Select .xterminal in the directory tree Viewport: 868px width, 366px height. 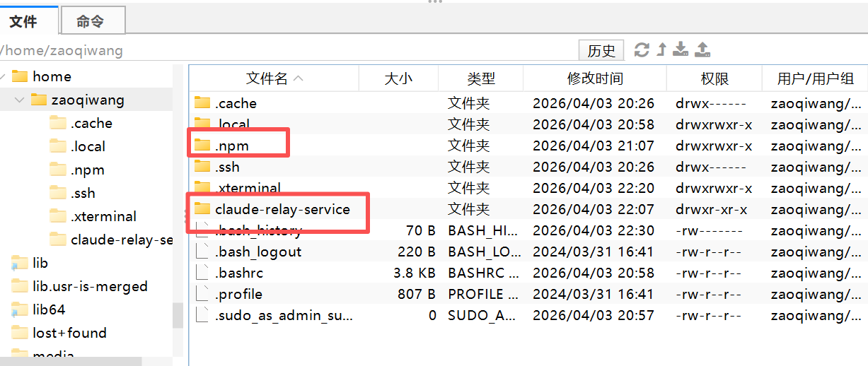pos(103,216)
